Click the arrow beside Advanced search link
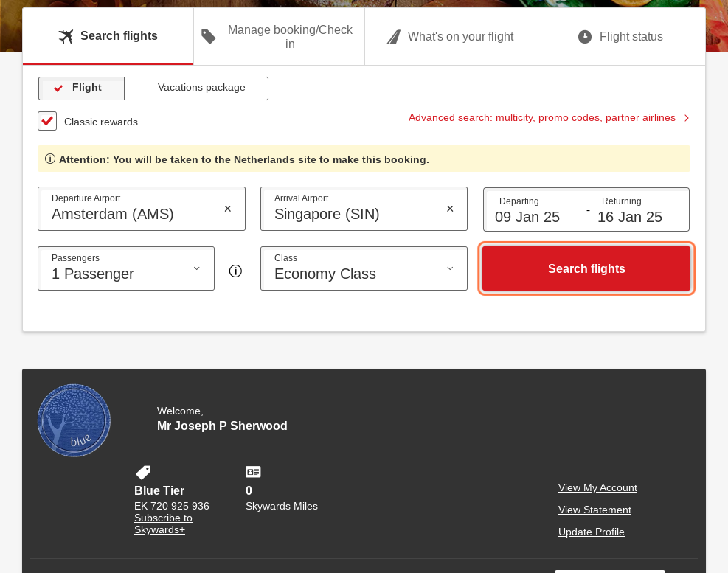This screenshot has height=573, width=728. click(687, 118)
